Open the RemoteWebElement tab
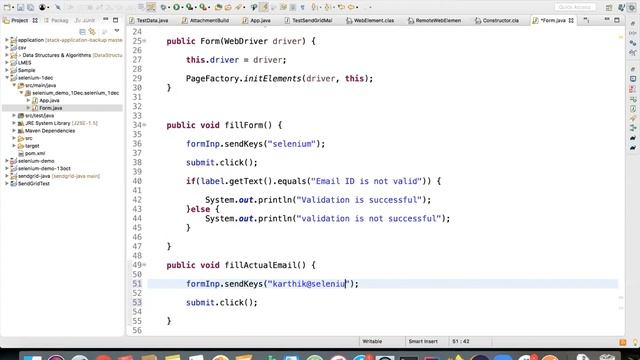 click(434, 20)
